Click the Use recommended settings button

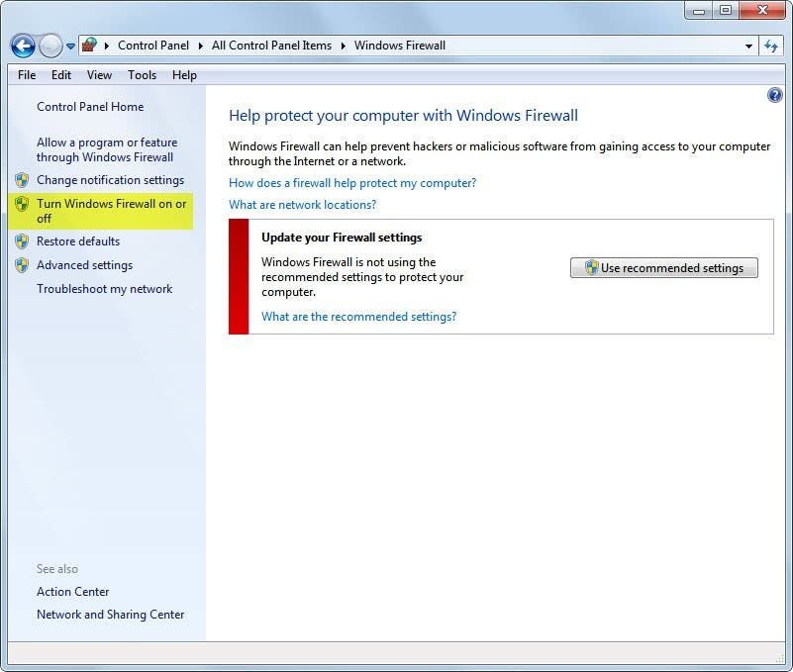point(664,268)
